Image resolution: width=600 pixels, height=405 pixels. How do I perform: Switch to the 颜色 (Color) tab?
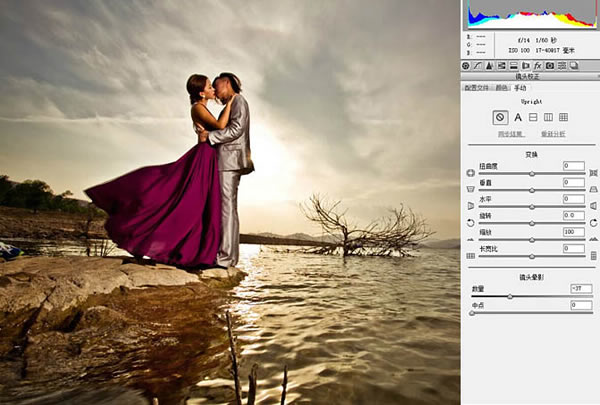(x=501, y=88)
